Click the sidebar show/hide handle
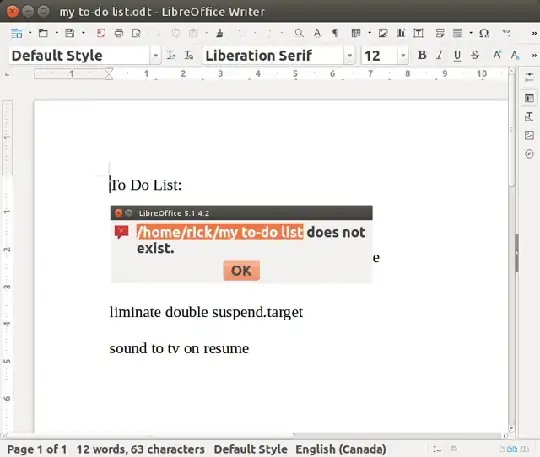Viewport: 540px width, 457px height. 517,252
